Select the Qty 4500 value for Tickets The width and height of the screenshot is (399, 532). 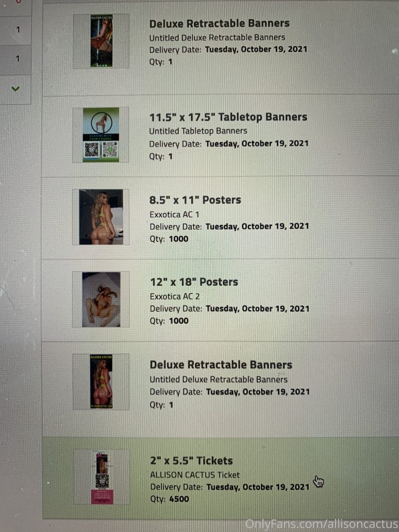[x=179, y=499]
